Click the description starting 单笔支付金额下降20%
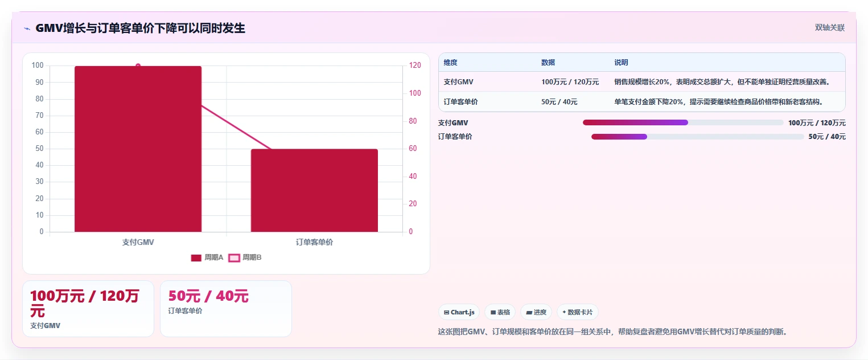Image resolution: width=868 pixels, height=360 pixels. pyautogui.click(x=719, y=102)
